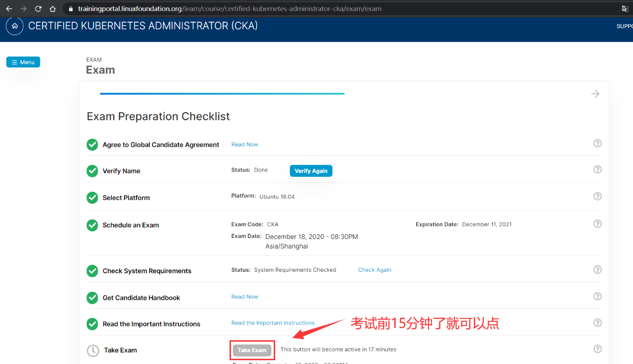
Task: Select the Get Candidate Handbook label
Action: pyautogui.click(x=142, y=298)
